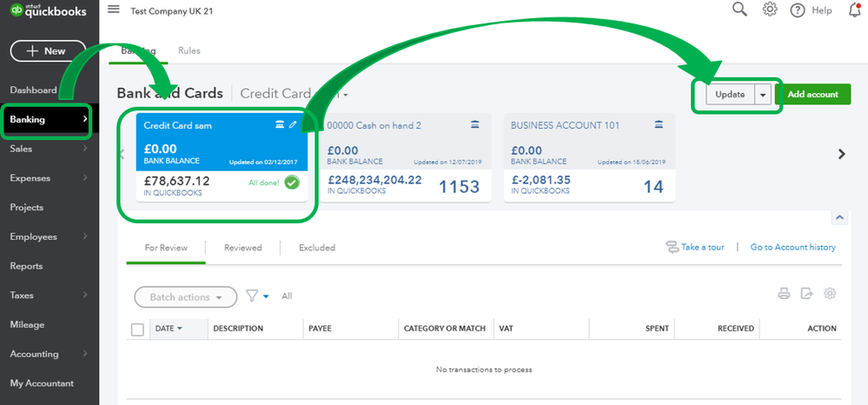
Task: Toggle the hamburger navigation menu
Action: click(x=114, y=10)
